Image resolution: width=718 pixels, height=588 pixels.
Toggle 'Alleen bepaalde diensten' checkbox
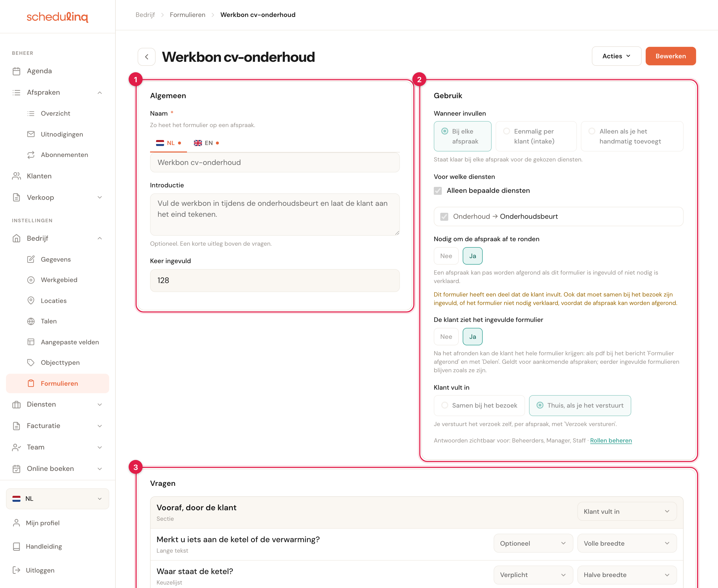point(438,191)
